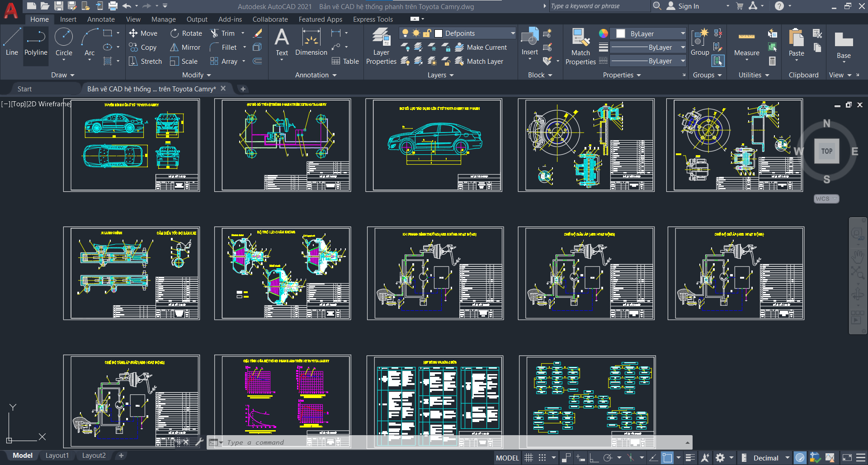This screenshot has width=868, height=465.
Task: Click the Defpoints layer color swatch
Action: click(x=438, y=33)
